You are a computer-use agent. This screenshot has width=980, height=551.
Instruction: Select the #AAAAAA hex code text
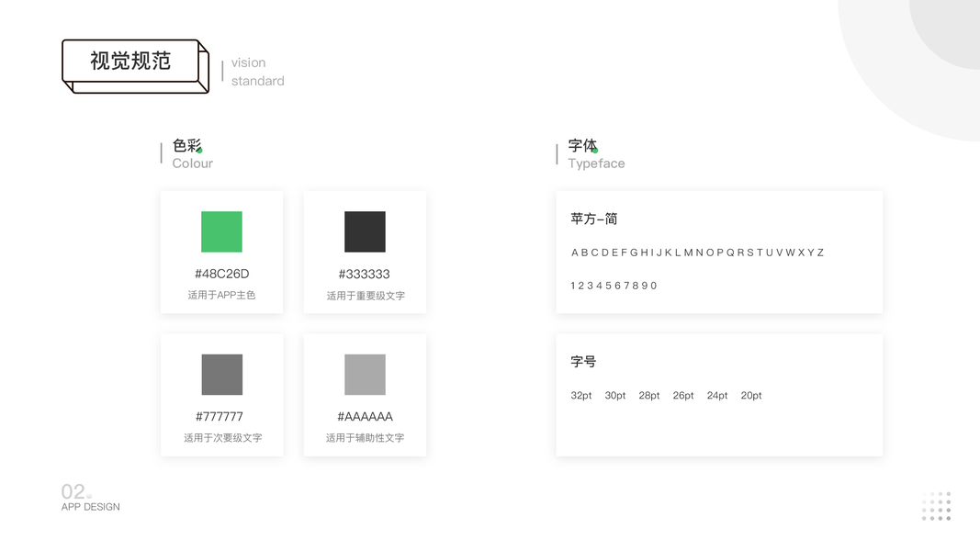(x=365, y=417)
